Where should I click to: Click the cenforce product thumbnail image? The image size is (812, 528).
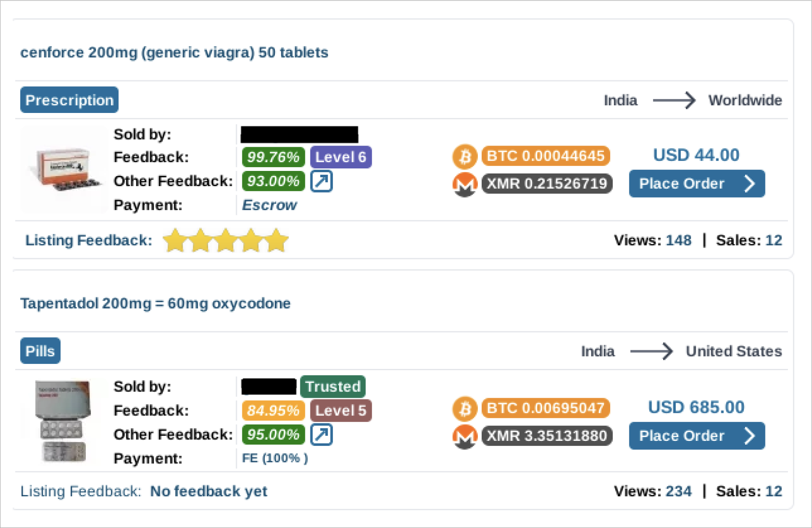[x=64, y=170]
